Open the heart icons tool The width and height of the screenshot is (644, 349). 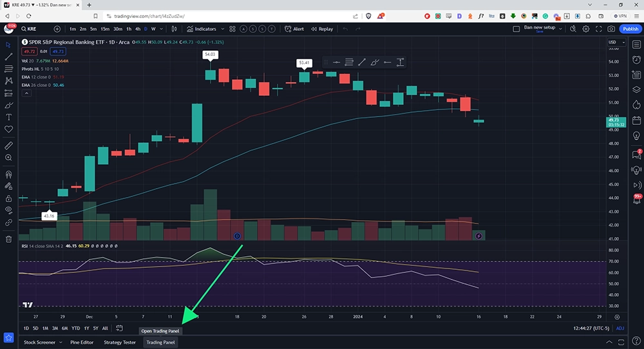coord(8,129)
